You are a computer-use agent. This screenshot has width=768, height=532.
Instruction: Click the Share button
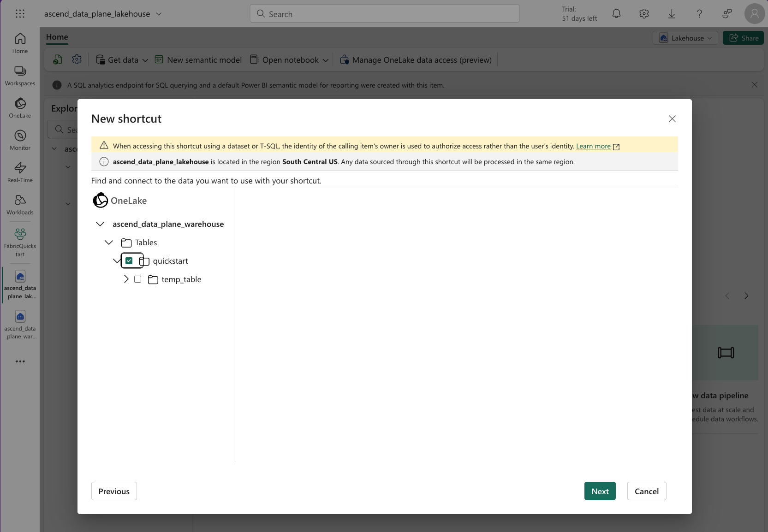(743, 38)
